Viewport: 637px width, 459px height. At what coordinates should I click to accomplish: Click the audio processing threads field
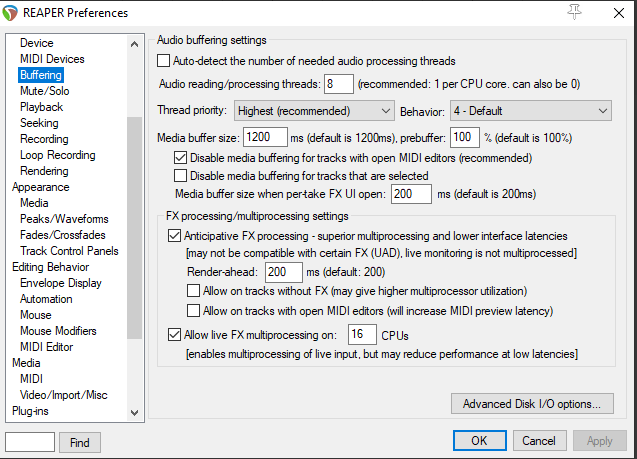point(339,84)
